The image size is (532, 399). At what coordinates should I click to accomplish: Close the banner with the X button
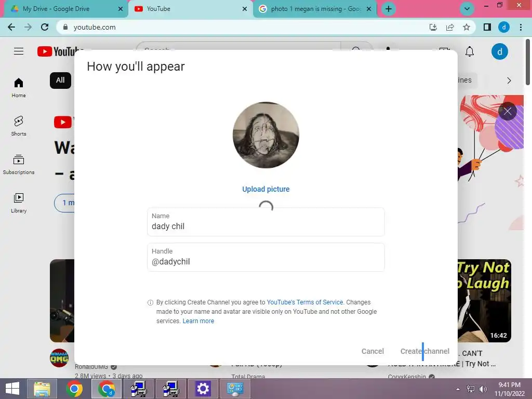(x=507, y=111)
